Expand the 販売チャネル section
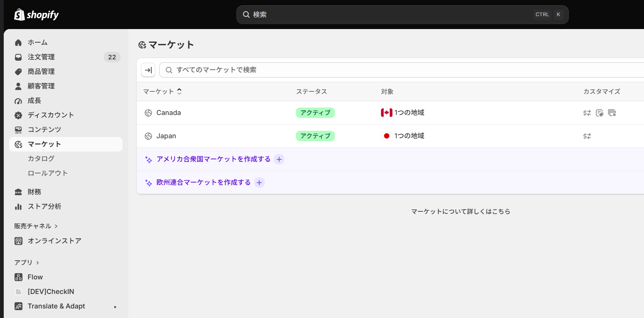Viewport: 644px width, 318px height. pyautogui.click(x=36, y=226)
